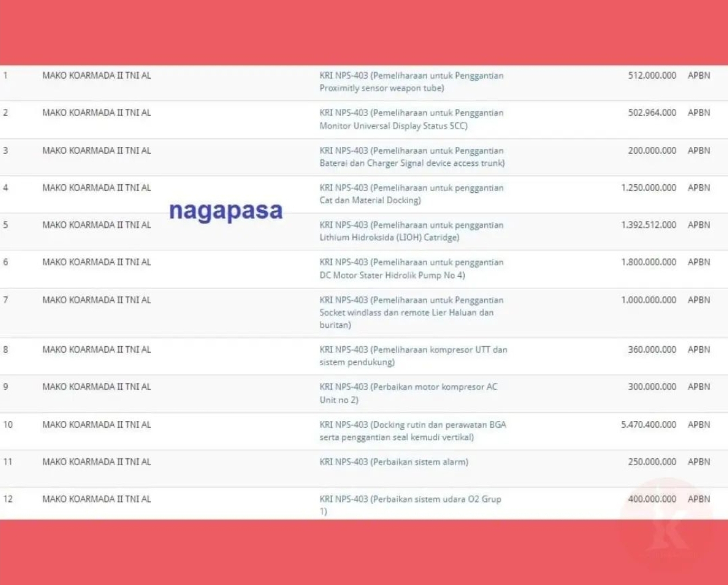The height and width of the screenshot is (585, 728).
Task: Open the Monitor Universal Display Status SCC link
Action: pyautogui.click(x=411, y=119)
